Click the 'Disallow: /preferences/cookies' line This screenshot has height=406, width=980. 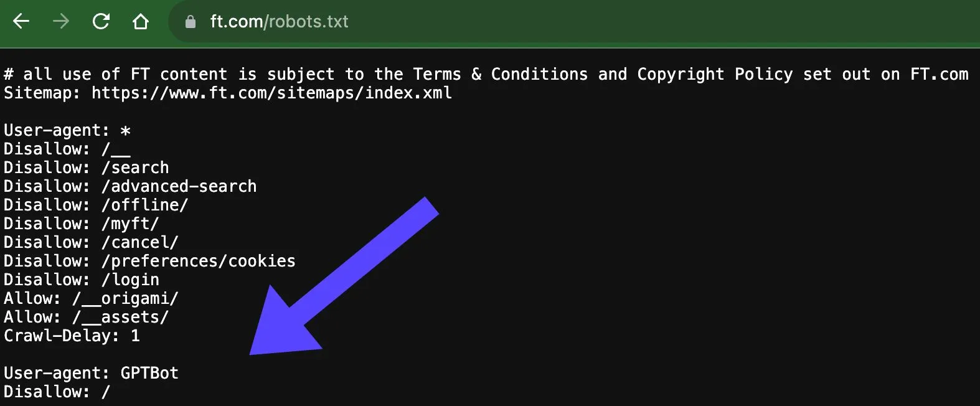pos(149,261)
